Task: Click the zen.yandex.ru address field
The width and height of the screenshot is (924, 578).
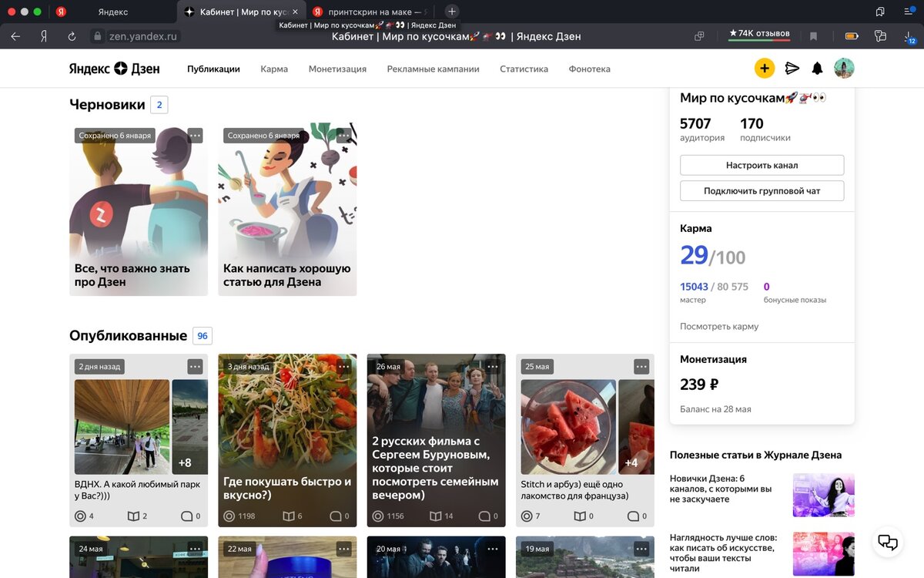Action: click(x=136, y=36)
